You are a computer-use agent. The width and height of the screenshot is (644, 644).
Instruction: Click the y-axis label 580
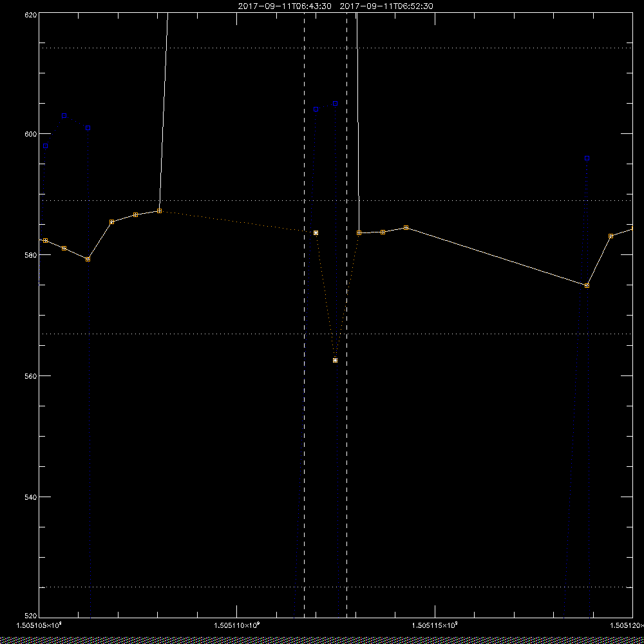(31, 254)
